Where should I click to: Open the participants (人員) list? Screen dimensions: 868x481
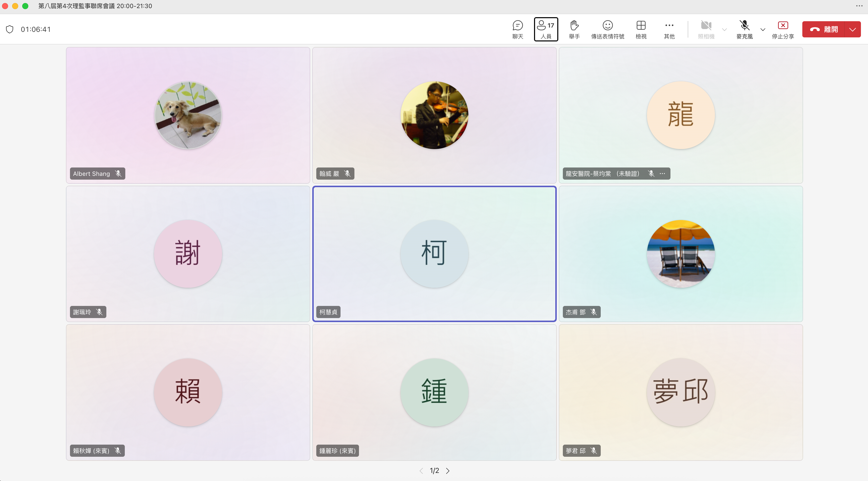point(546,29)
